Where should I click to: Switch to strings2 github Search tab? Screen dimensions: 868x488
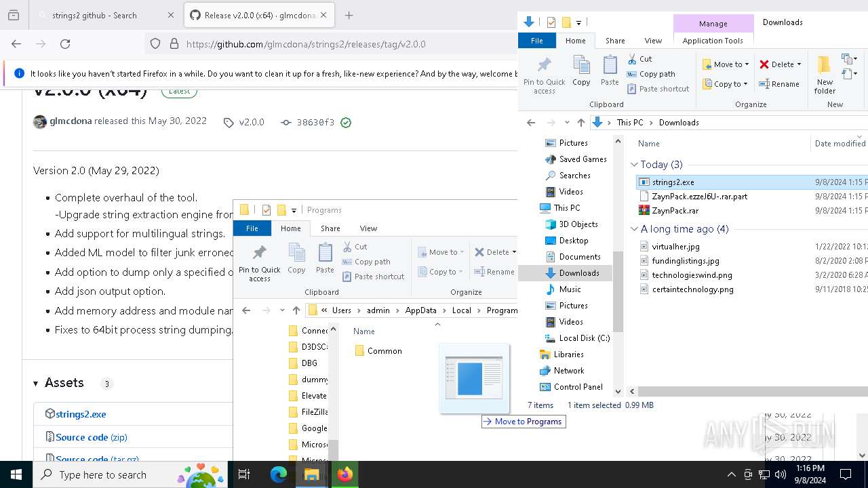pyautogui.click(x=102, y=15)
